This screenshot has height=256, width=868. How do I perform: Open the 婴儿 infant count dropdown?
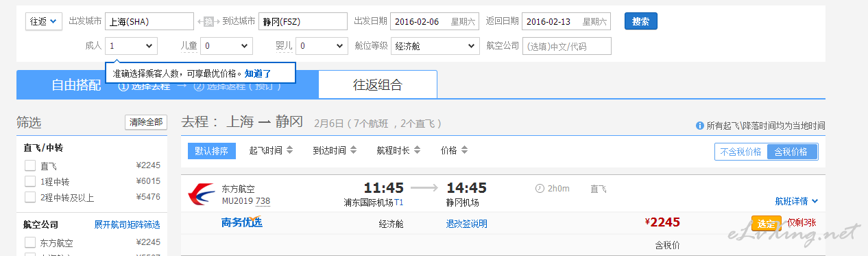point(322,46)
